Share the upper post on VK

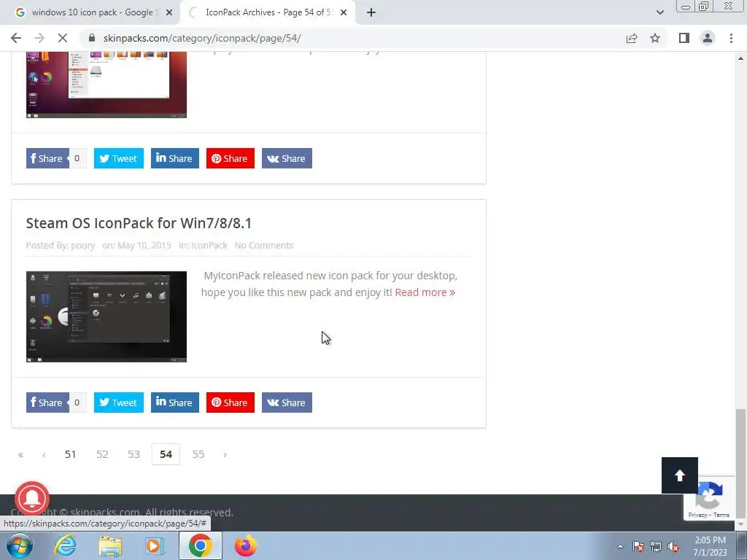(x=287, y=158)
